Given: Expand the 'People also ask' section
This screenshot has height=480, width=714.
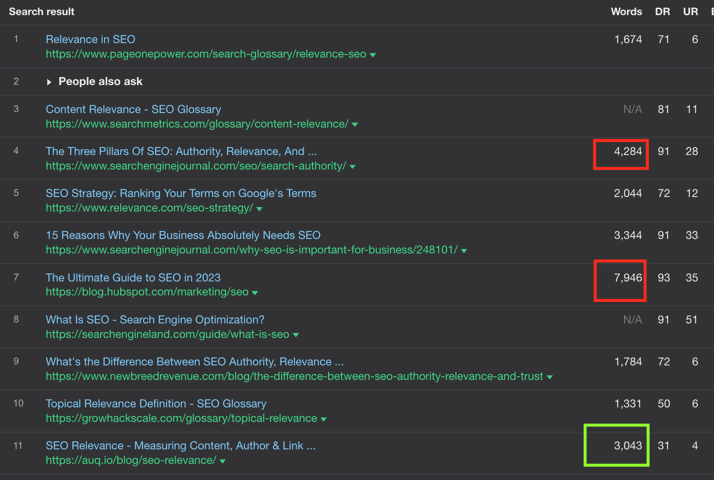Looking at the screenshot, I should coord(49,82).
